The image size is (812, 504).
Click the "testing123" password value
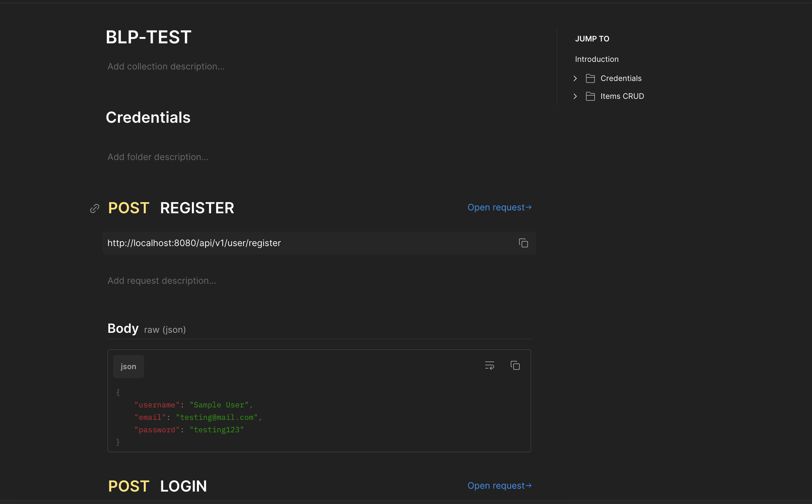click(x=217, y=430)
